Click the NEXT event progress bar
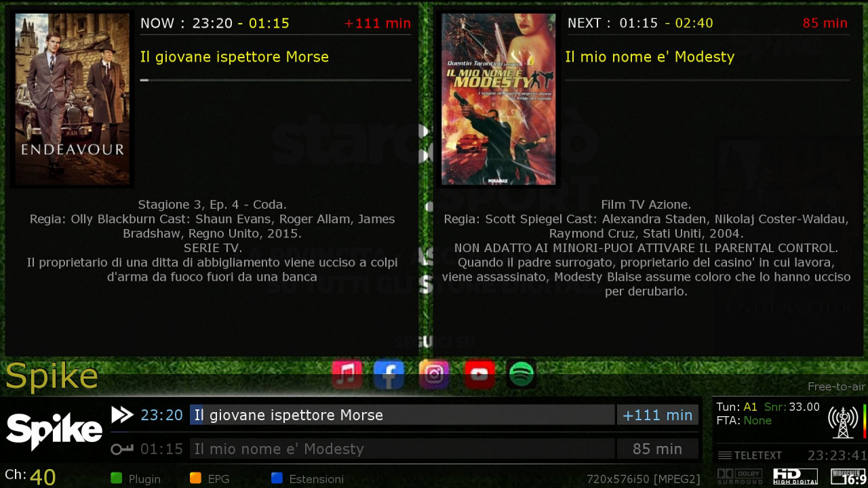The width and height of the screenshot is (868, 488). point(707,80)
